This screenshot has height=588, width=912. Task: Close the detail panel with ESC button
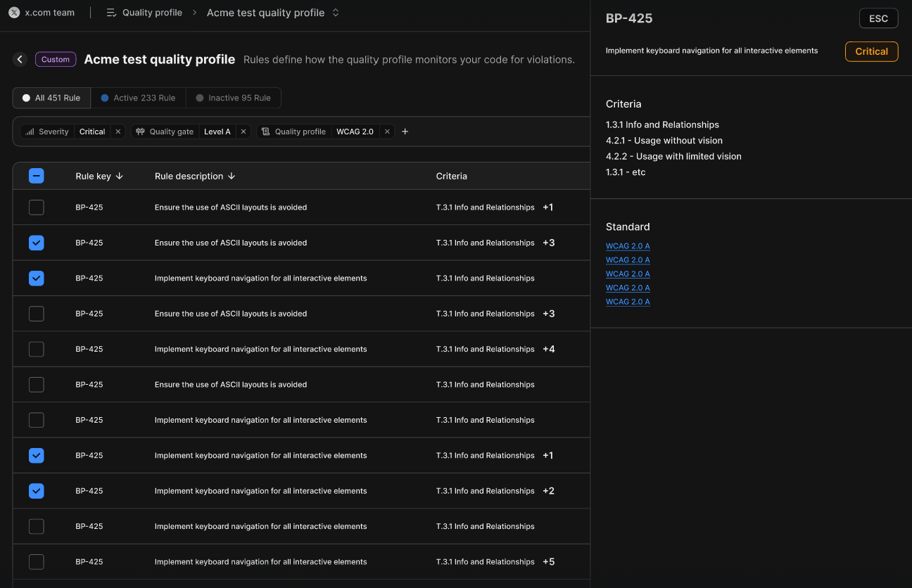pyautogui.click(x=879, y=18)
